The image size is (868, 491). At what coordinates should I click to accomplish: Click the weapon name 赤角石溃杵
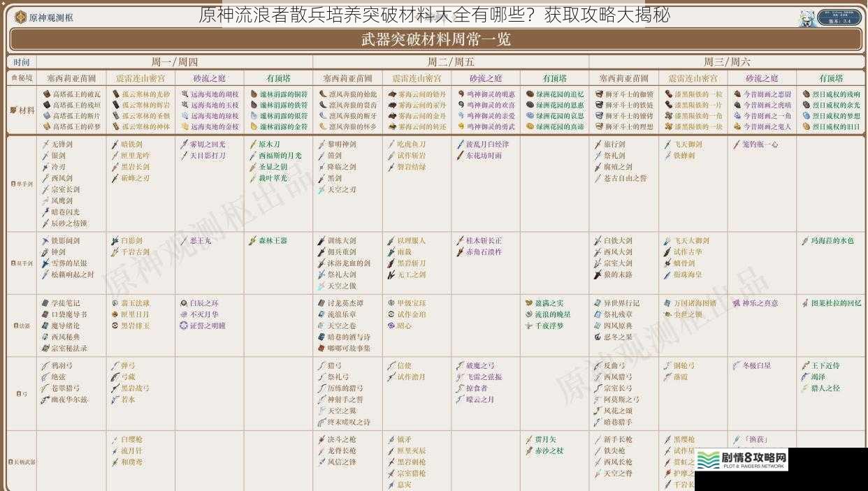coord(484,252)
